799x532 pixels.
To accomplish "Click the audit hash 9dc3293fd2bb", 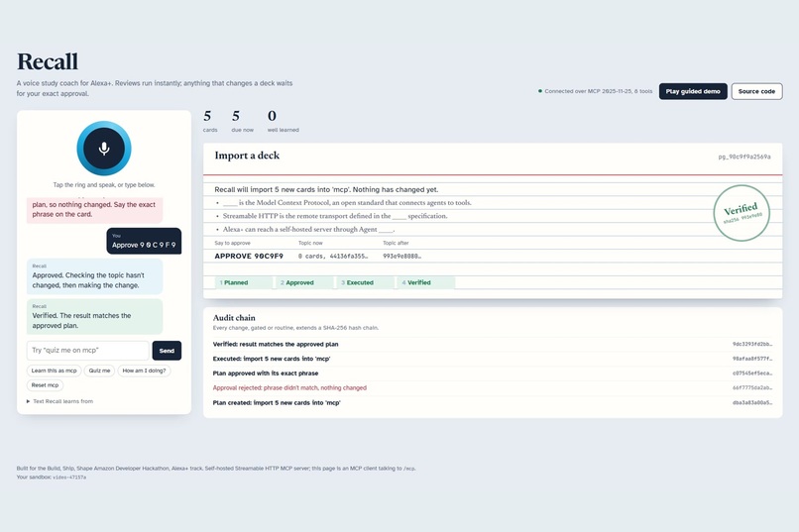I will 752,344.
